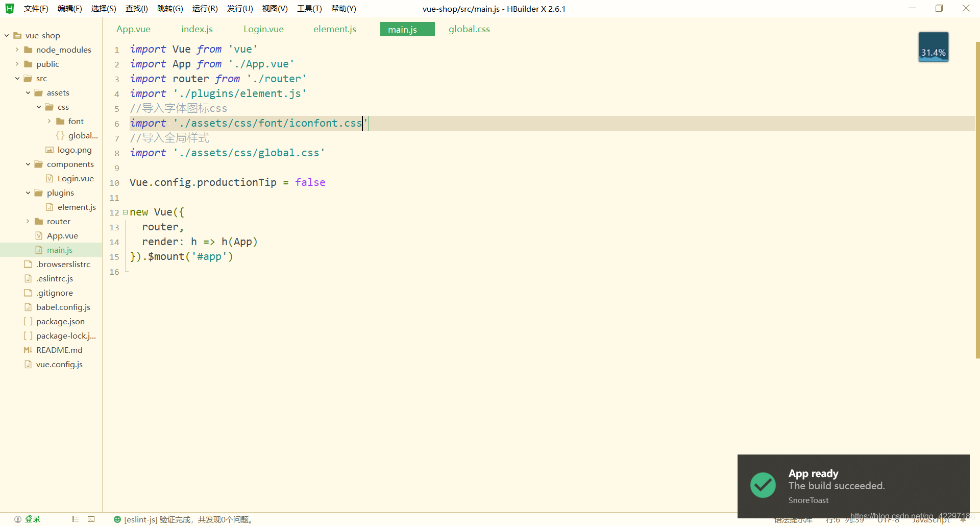Open the 工具(T) menu
Viewport: 980px width, 526px height.
(x=309, y=9)
